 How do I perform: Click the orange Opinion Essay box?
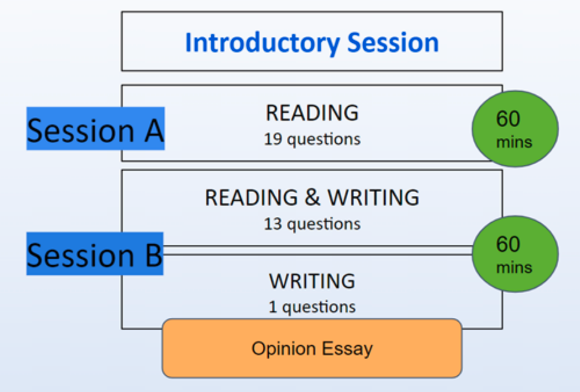[312, 349]
